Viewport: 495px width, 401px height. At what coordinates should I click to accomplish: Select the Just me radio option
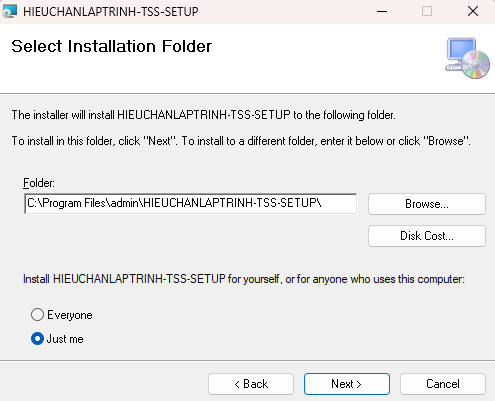37,339
